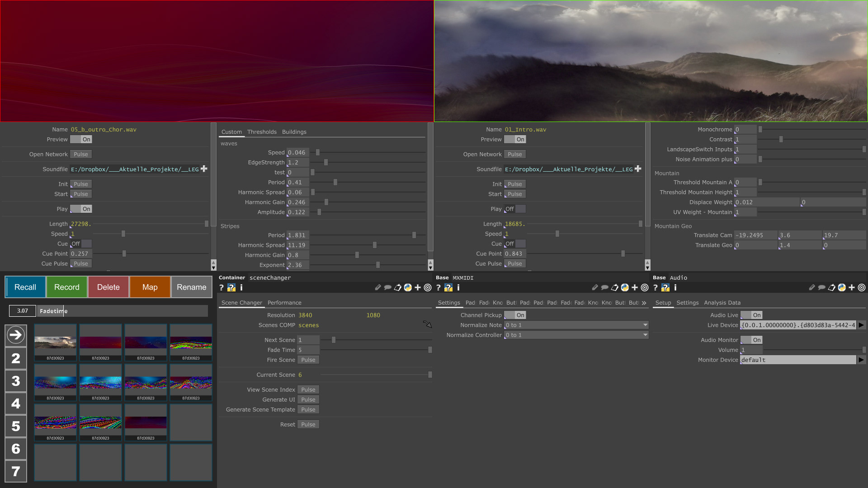Click the comment bubble icon in Audio panel
This screenshot has width=868, height=488.
[x=822, y=288]
